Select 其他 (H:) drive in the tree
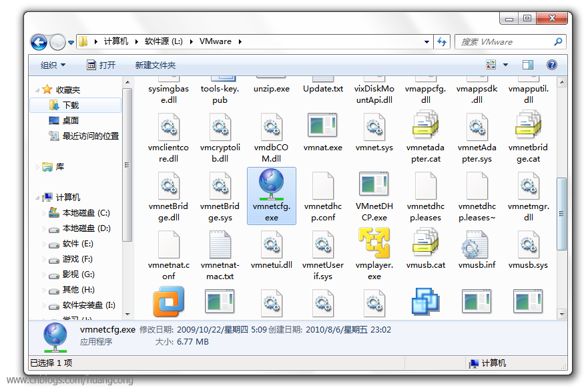Screen dimensions: 588x392 click(71, 290)
